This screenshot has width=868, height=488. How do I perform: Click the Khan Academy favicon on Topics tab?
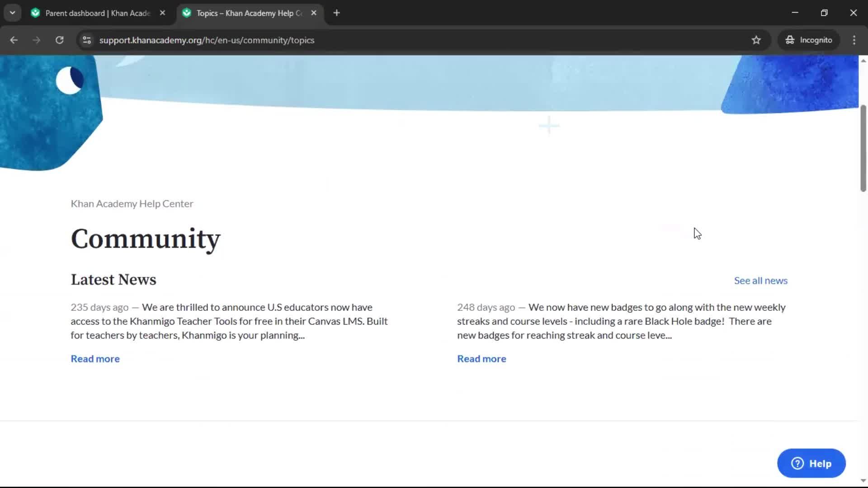pos(187,13)
